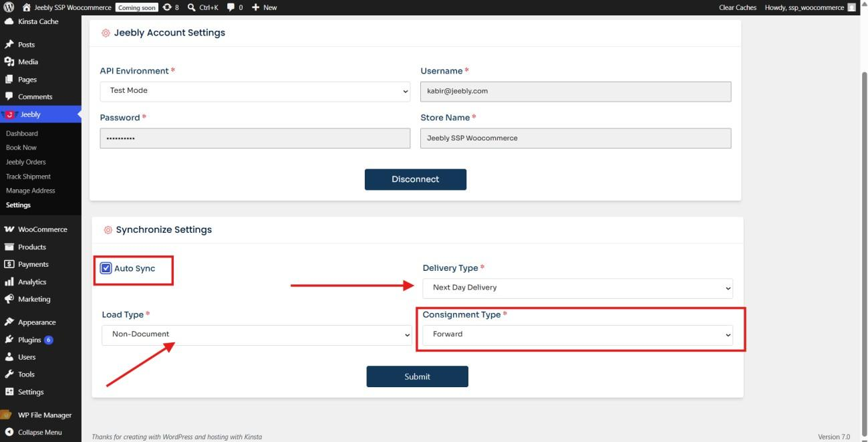Click the Marketing megaphone icon
868x442 pixels.
tap(9, 299)
